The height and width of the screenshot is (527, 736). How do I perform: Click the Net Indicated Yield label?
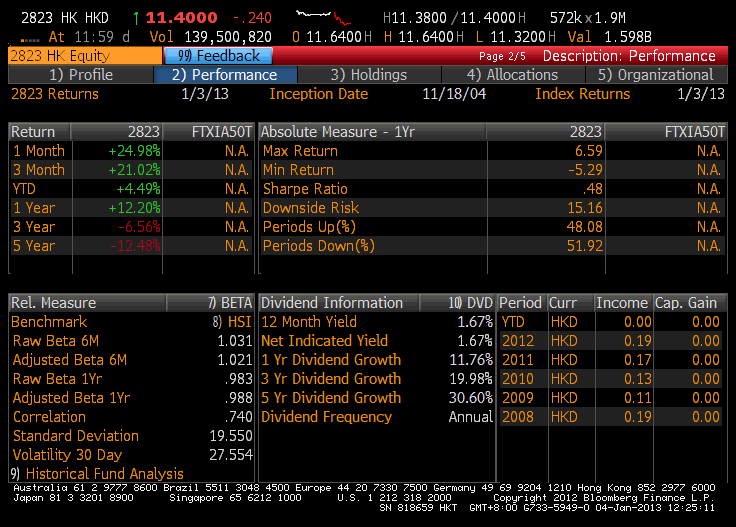pos(324,341)
